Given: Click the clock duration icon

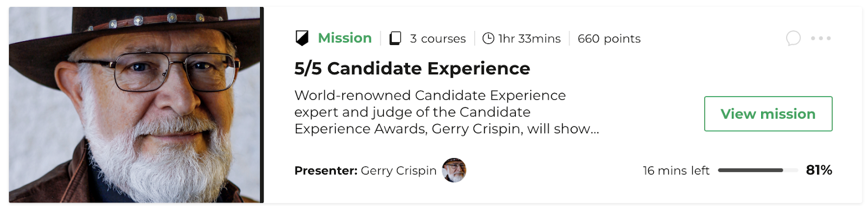Looking at the screenshot, I should (x=488, y=38).
